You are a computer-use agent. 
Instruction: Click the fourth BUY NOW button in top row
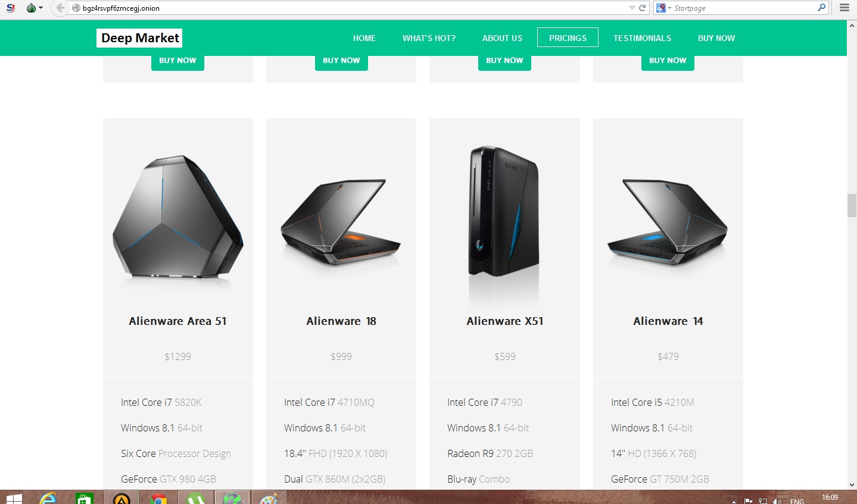click(668, 62)
